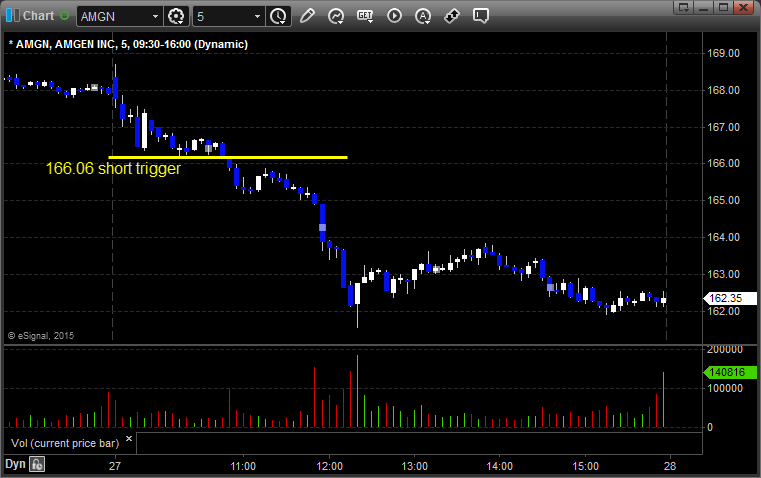Click the yellow short trigger trend line

click(228, 157)
